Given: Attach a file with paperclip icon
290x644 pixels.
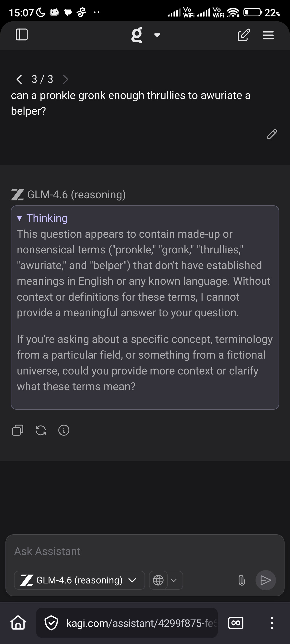Looking at the screenshot, I should (242, 580).
